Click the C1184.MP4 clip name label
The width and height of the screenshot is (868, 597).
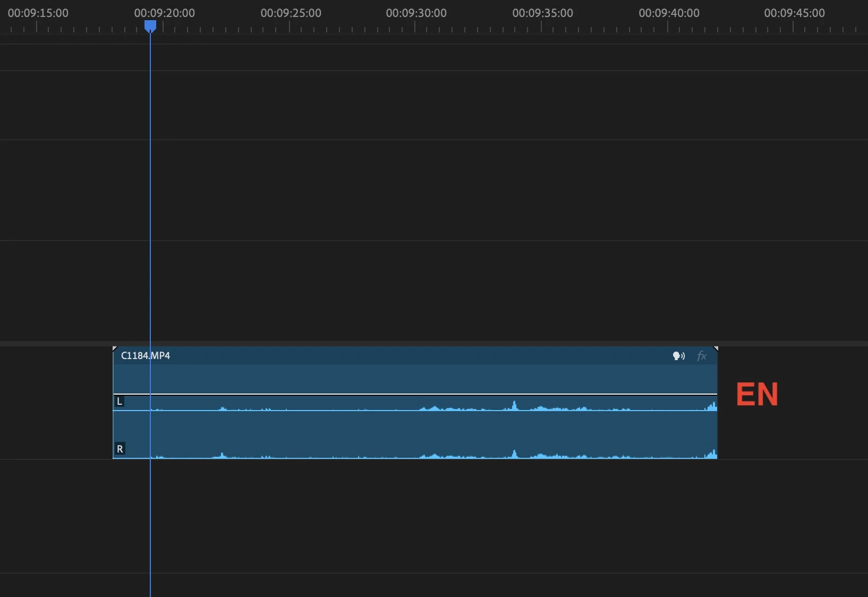click(146, 355)
